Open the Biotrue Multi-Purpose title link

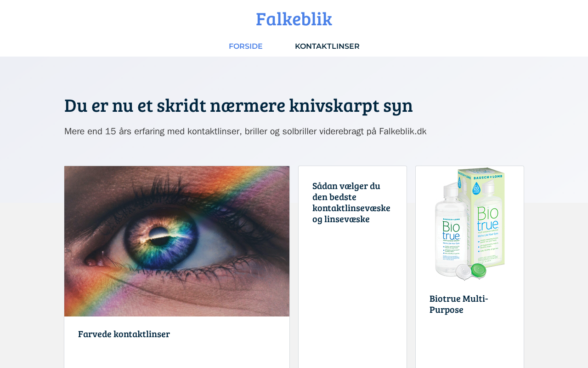tap(459, 304)
